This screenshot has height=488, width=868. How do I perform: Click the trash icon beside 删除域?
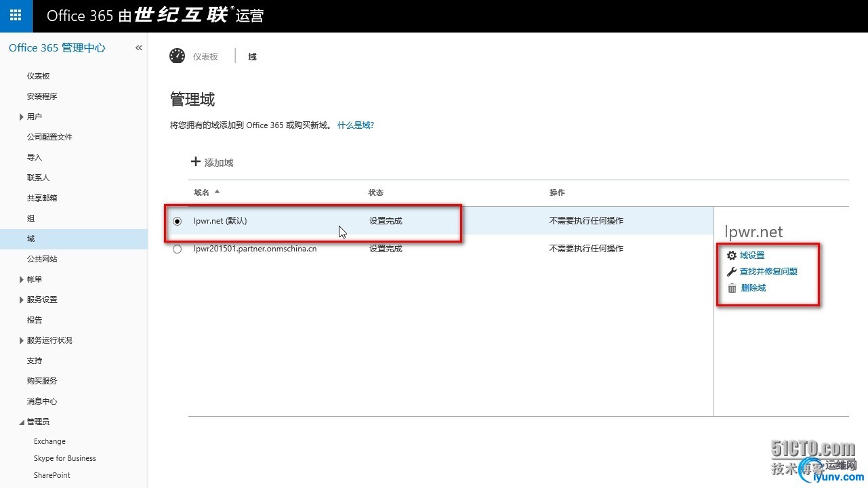732,288
